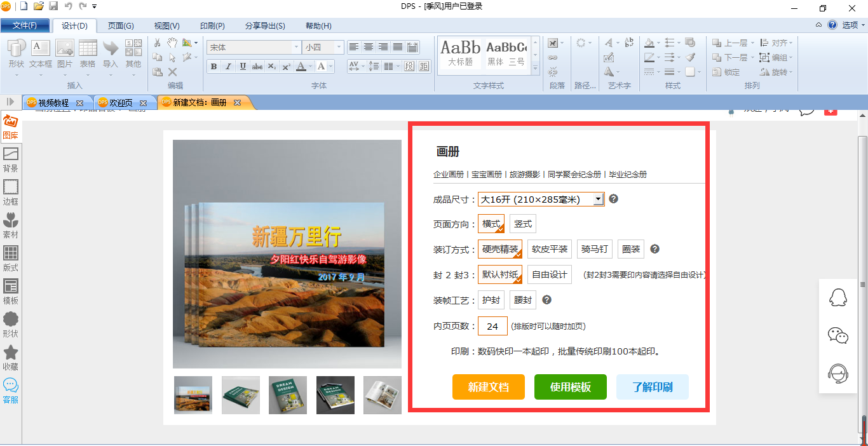Open font name dropdown 宋体

pyautogui.click(x=296, y=48)
